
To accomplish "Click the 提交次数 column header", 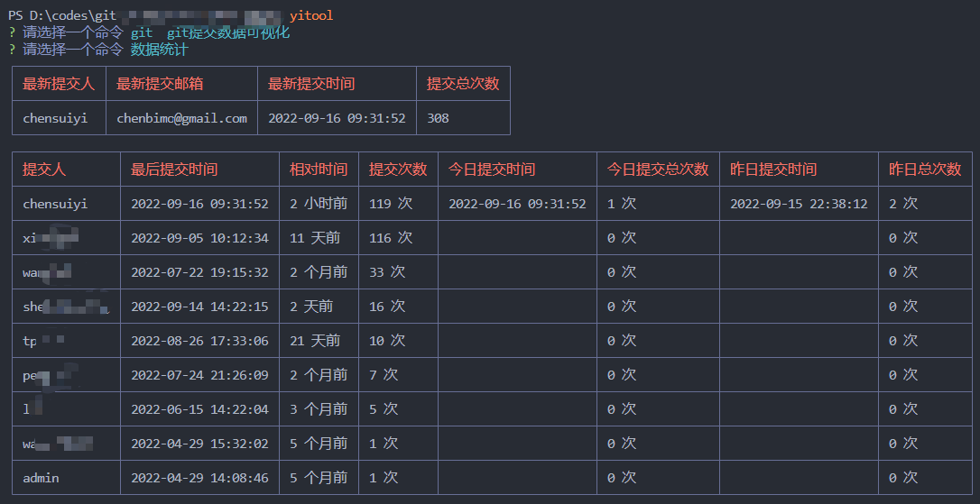I will pos(398,170).
